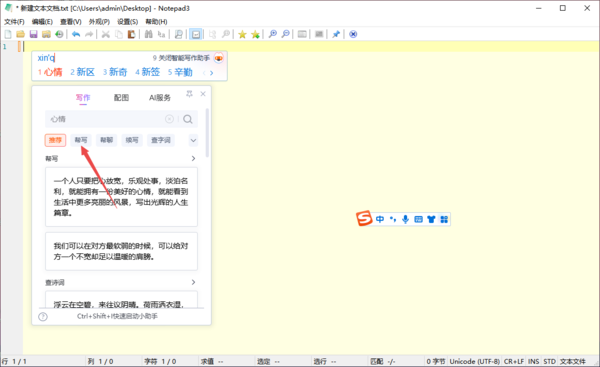
Task: Expand the 帮写 section arrow
Action: tap(193, 158)
